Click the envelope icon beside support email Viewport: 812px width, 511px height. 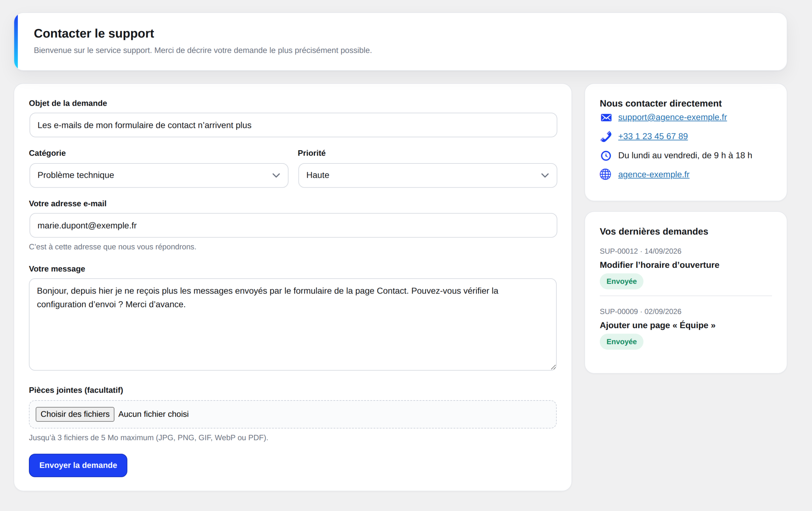point(606,117)
